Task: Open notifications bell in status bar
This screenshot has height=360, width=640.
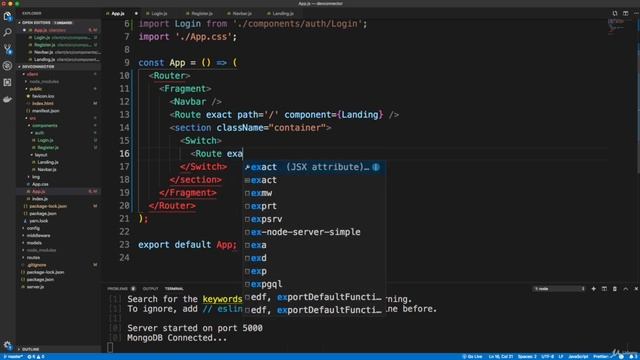Action: point(632,356)
